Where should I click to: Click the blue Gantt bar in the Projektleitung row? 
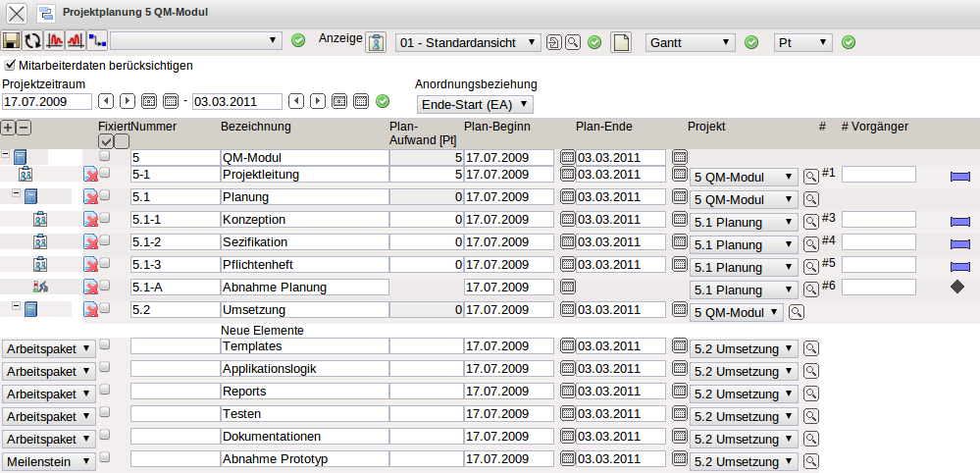point(959,177)
